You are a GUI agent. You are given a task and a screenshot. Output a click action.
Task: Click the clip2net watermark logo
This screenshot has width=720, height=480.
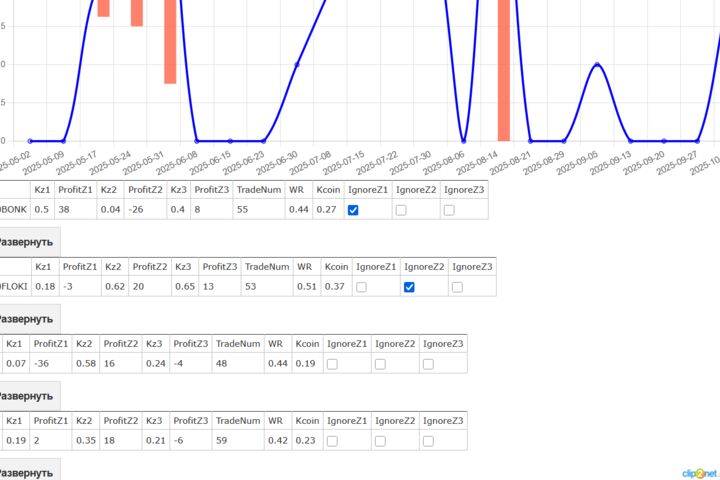click(699, 473)
